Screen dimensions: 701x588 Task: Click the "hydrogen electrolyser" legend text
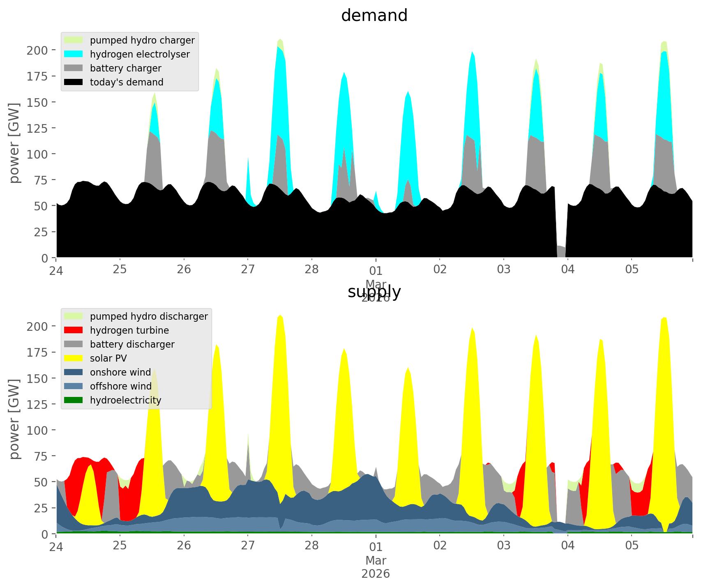pos(140,54)
